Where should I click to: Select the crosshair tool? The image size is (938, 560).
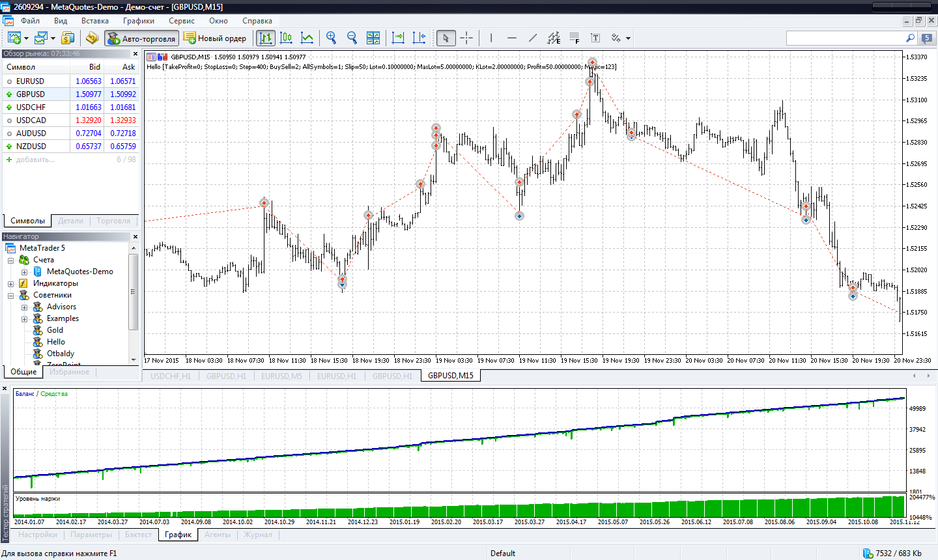pos(466,38)
